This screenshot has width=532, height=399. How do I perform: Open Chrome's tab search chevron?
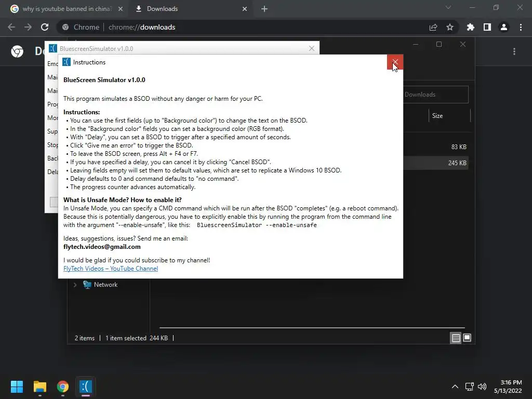[448, 7]
